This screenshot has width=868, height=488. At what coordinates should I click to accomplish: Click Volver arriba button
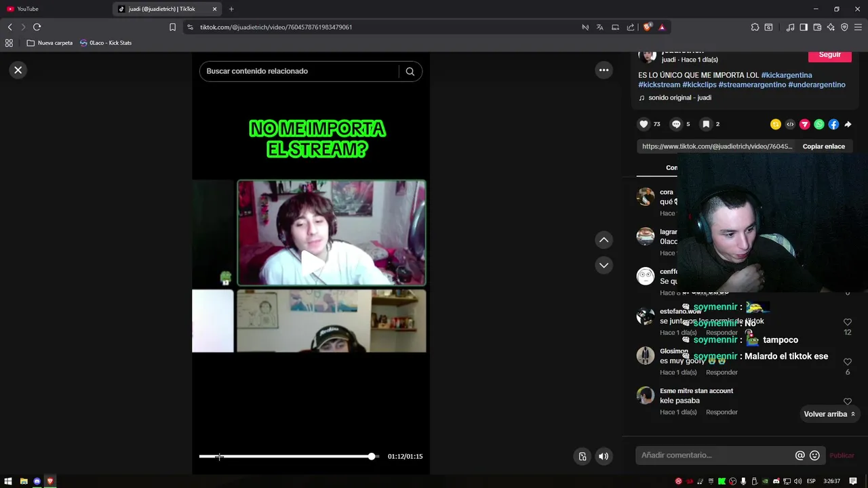coord(829,414)
